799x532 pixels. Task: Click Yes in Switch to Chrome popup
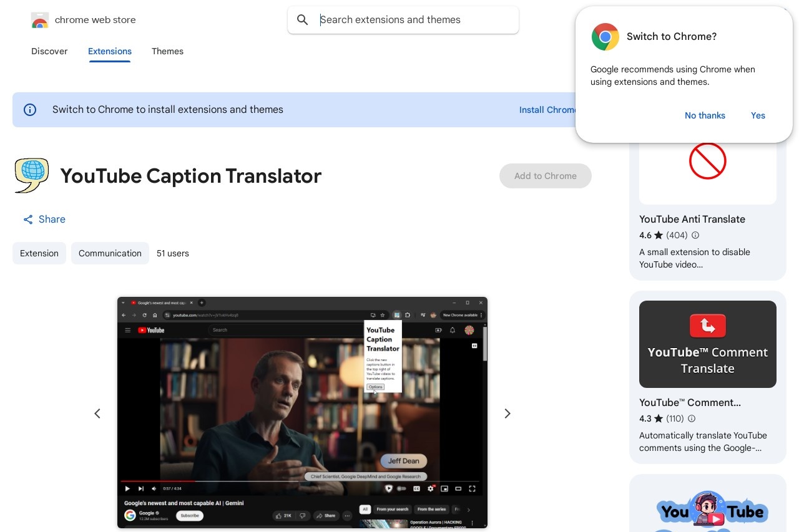758,115
